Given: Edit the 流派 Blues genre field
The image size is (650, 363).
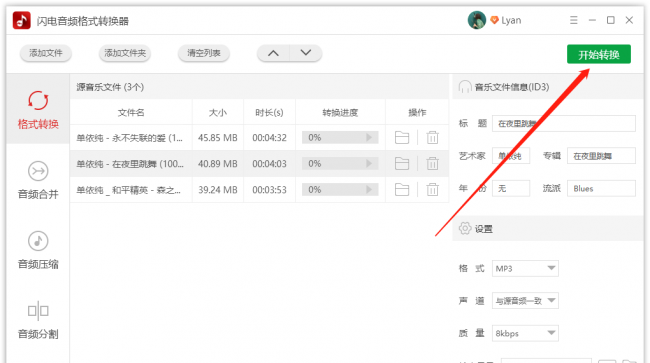Looking at the screenshot, I should pos(601,188).
